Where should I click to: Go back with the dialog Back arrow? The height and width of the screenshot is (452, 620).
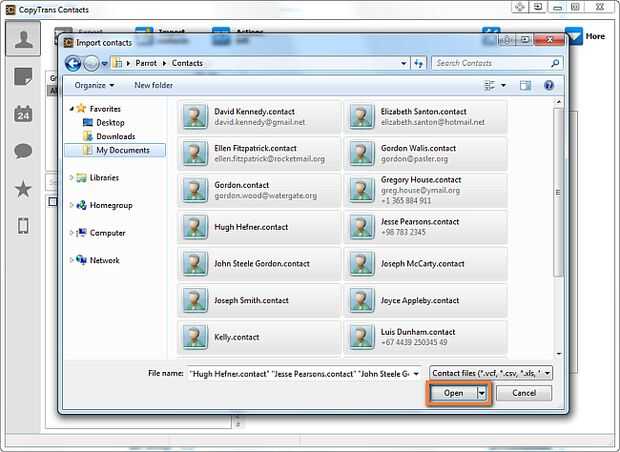(x=73, y=63)
